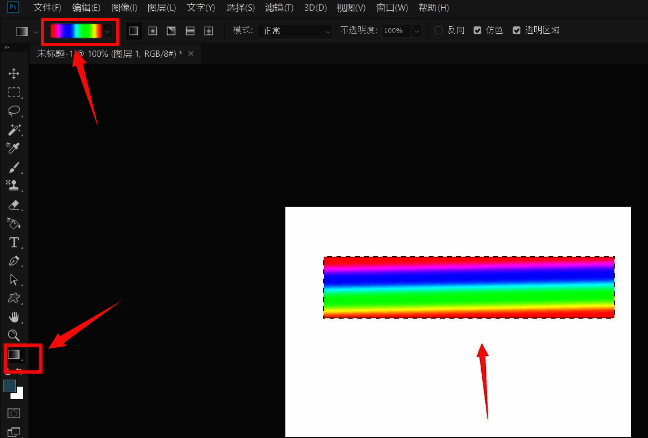The image size is (648, 438).
Task: Select the Lasso tool
Action: click(14, 111)
